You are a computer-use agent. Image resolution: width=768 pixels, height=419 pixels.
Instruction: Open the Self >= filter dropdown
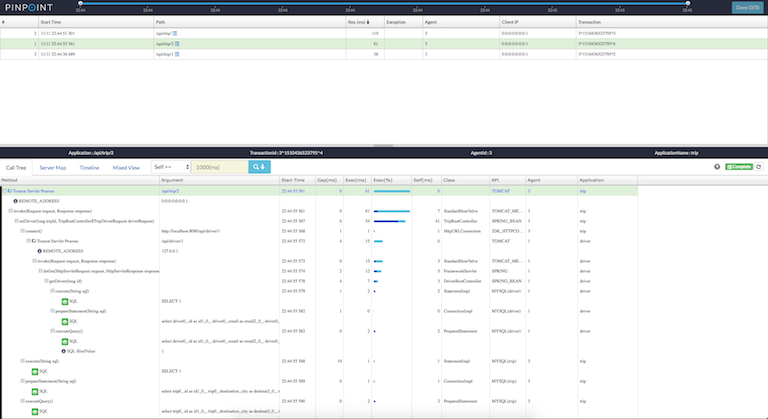(169, 167)
